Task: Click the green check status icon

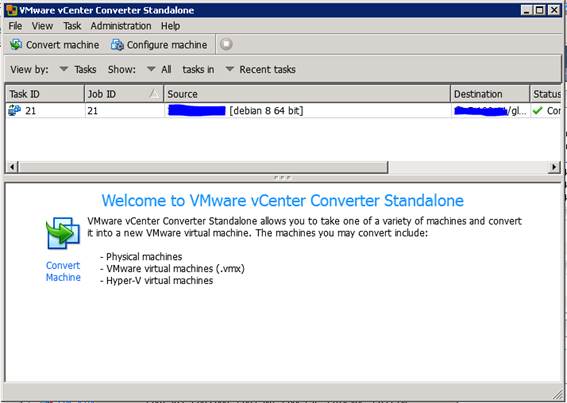Action: pyautogui.click(x=538, y=110)
